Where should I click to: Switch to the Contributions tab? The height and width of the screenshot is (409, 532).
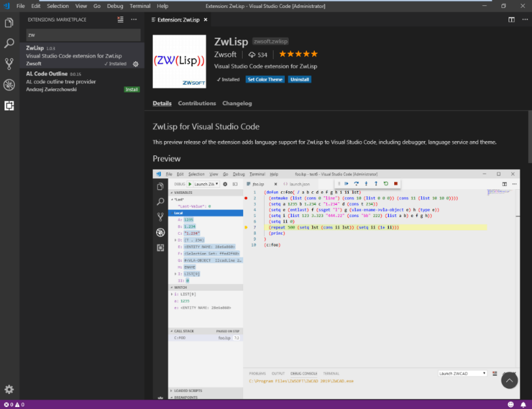coord(197,103)
